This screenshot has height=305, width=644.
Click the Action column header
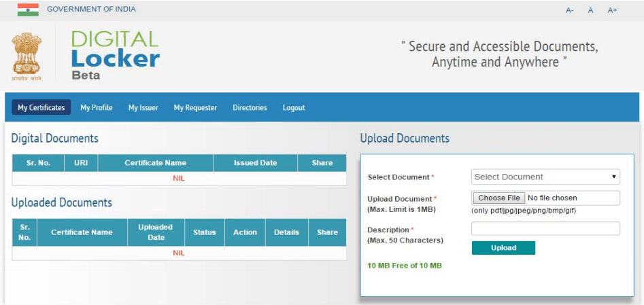tap(245, 232)
